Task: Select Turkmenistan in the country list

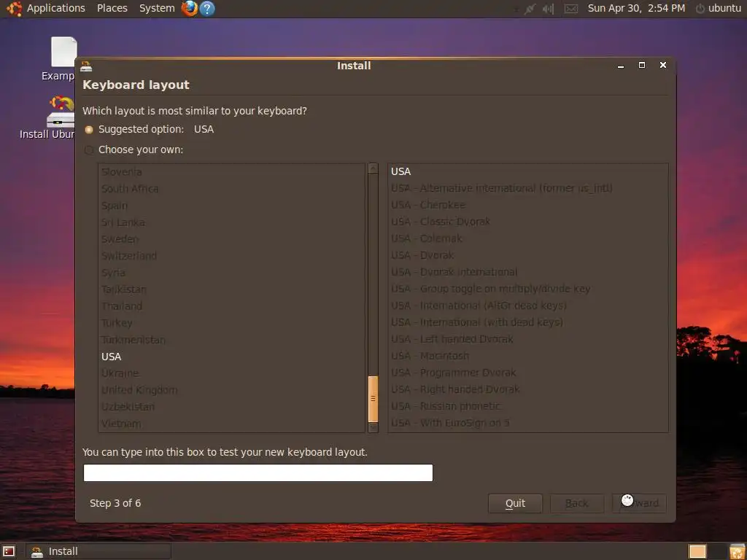Action: click(231, 340)
